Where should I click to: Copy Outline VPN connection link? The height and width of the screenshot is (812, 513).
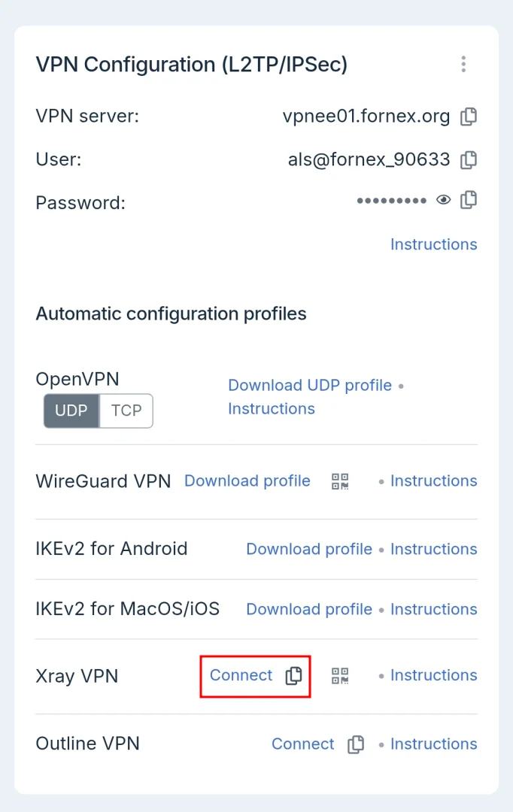pyautogui.click(x=356, y=744)
